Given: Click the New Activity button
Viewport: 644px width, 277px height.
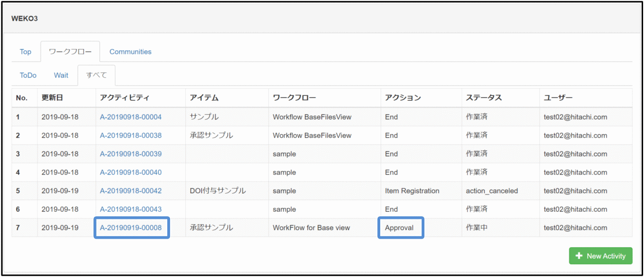Looking at the screenshot, I should pos(600,256).
